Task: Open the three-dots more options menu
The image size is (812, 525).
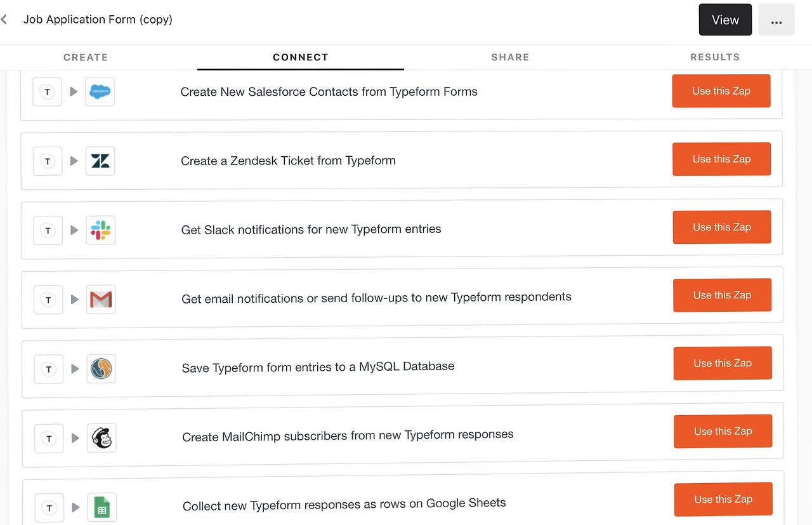Action: [776, 20]
